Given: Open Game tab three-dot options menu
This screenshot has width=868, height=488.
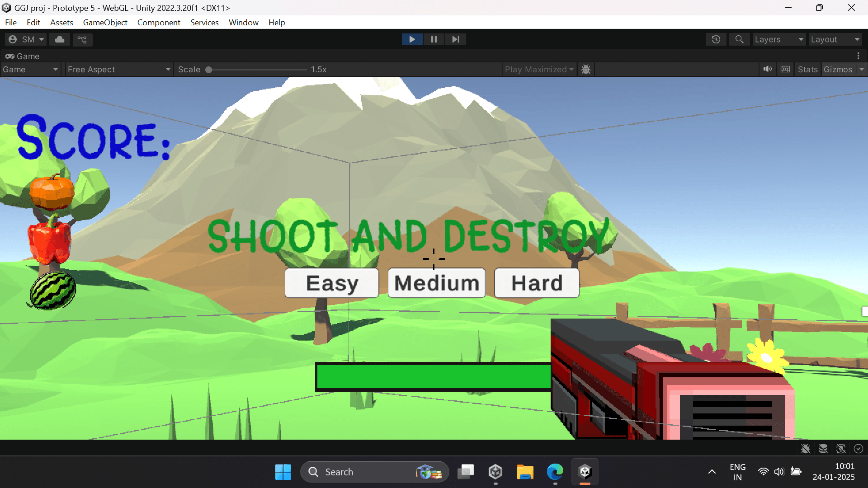Looking at the screenshot, I should click(x=858, y=56).
